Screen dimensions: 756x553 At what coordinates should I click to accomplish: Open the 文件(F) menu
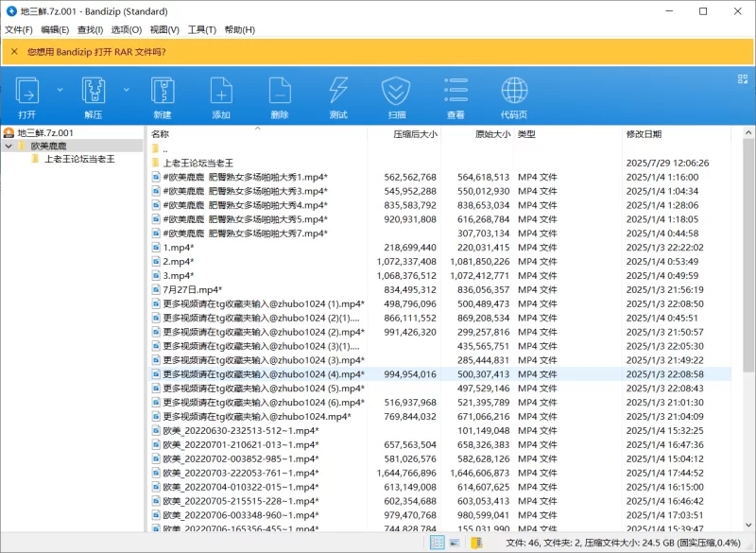pos(19,30)
